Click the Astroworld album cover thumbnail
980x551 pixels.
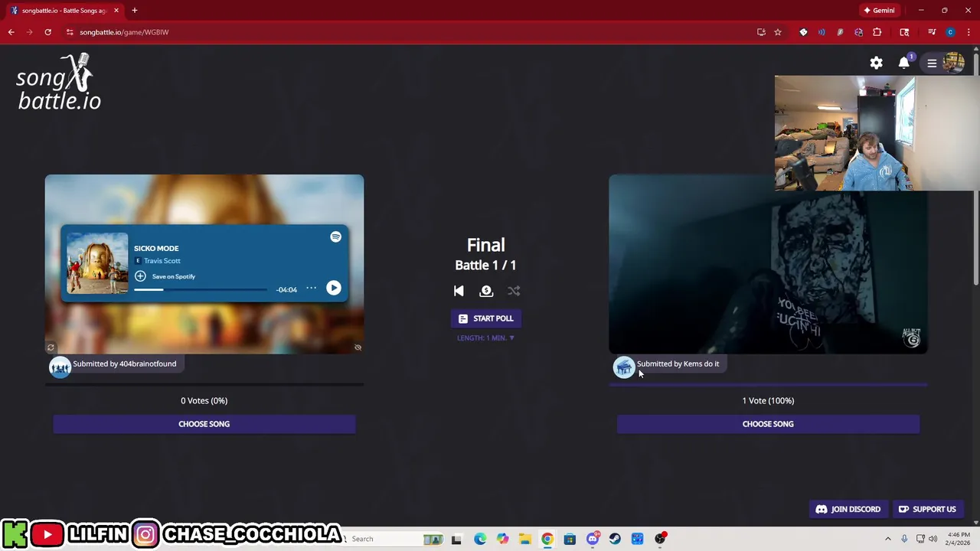[97, 263]
